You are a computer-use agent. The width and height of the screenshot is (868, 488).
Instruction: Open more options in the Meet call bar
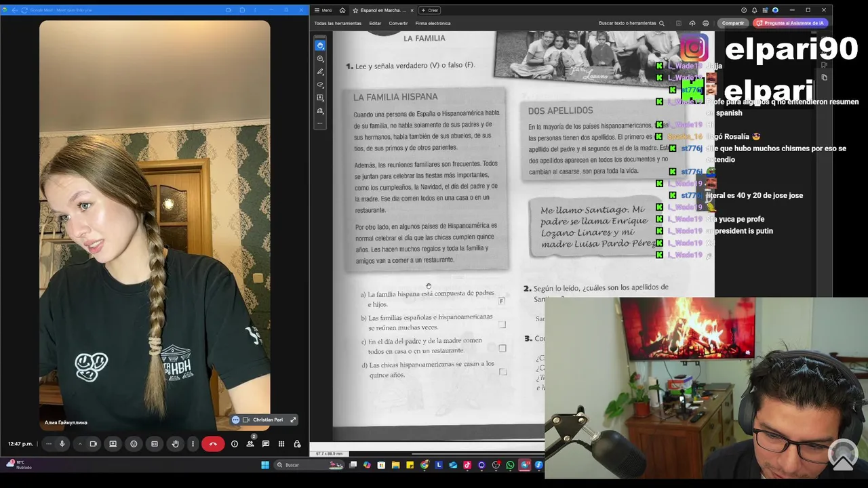coord(193,444)
